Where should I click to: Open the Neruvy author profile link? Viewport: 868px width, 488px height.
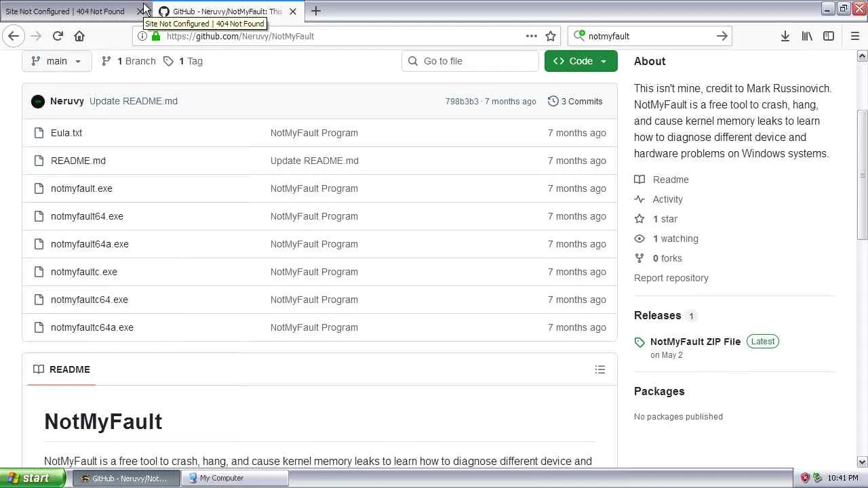click(67, 101)
